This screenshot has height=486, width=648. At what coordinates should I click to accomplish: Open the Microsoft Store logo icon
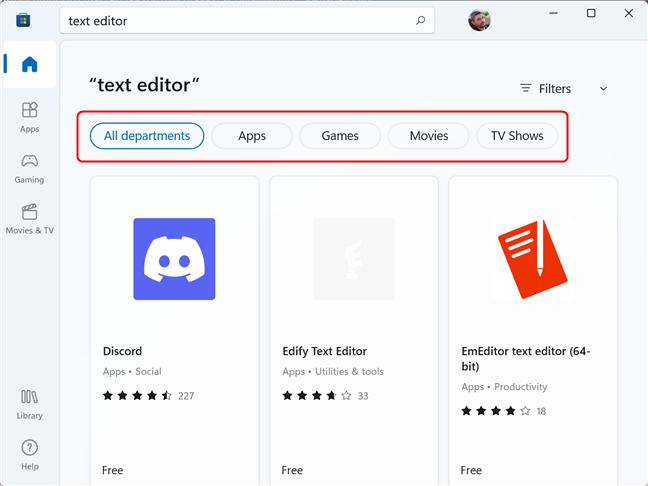[23, 20]
